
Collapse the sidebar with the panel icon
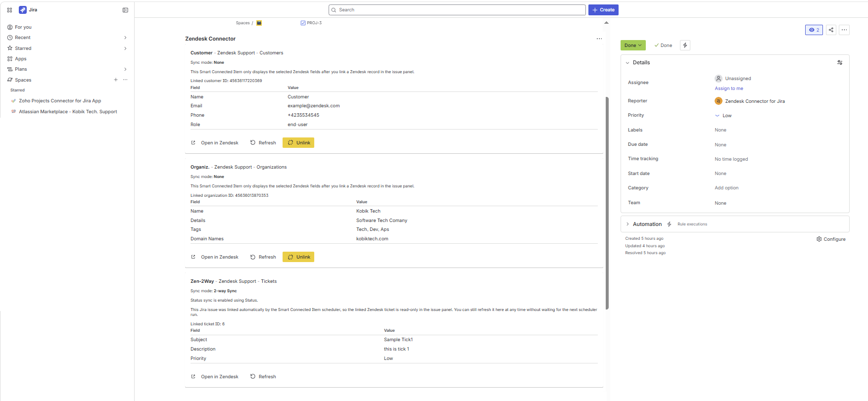tap(125, 10)
